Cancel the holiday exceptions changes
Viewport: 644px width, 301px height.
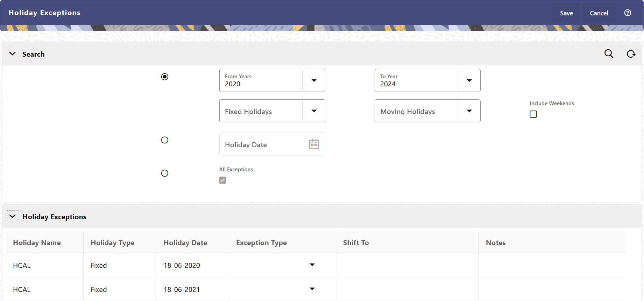[599, 13]
